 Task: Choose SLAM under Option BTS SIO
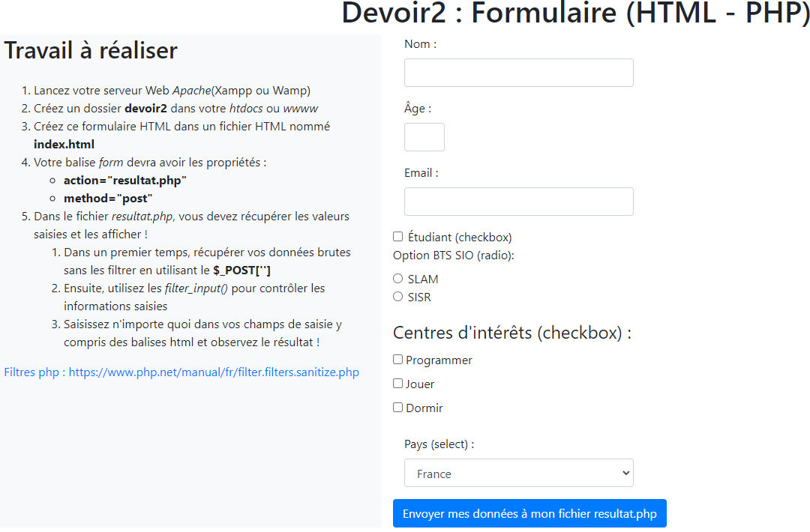pos(398,278)
